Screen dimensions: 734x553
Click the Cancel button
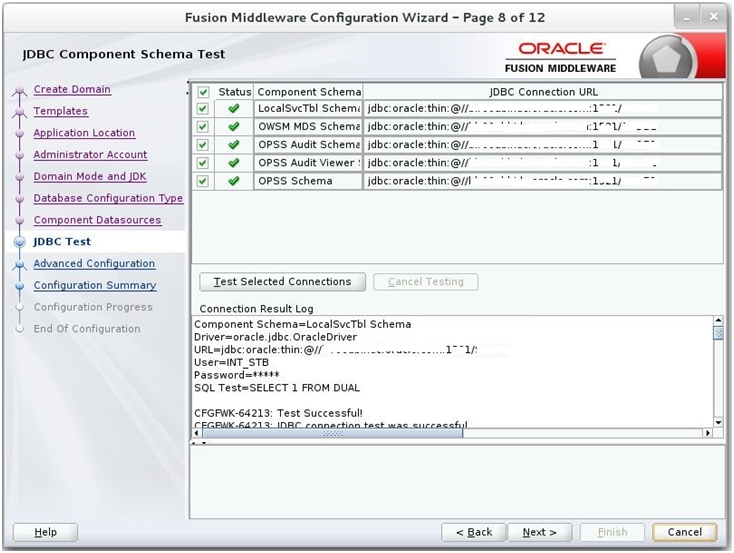click(685, 532)
